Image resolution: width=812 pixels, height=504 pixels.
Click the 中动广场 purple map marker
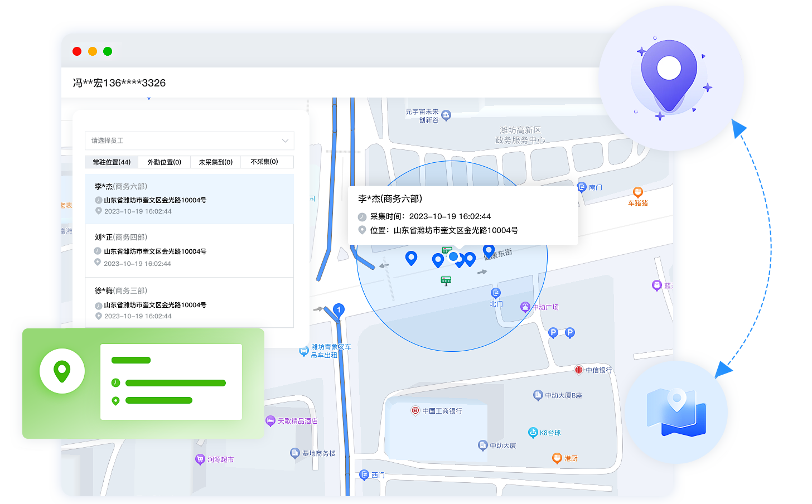[525, 307]
